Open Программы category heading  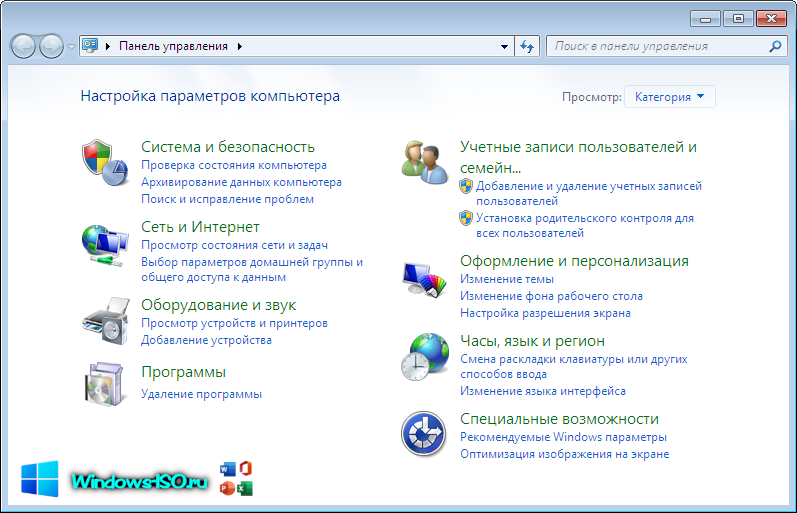[183, 372]
